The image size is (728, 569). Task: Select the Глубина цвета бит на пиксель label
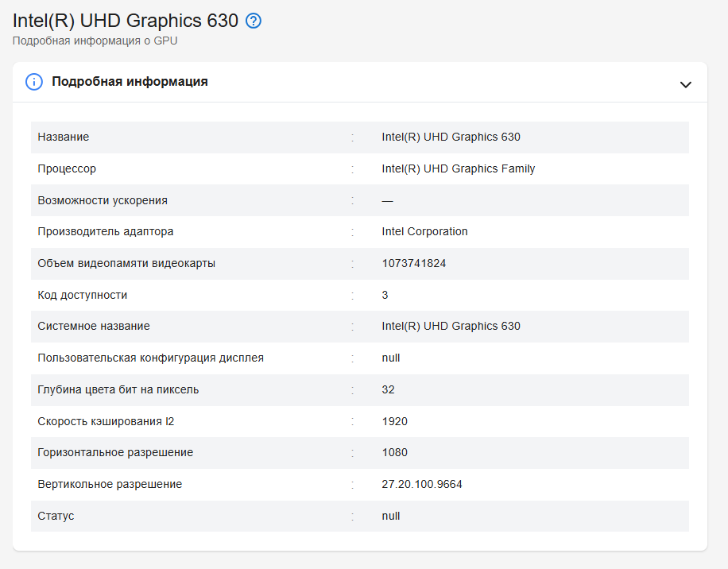pyautogui.click(x=118, y=390)
